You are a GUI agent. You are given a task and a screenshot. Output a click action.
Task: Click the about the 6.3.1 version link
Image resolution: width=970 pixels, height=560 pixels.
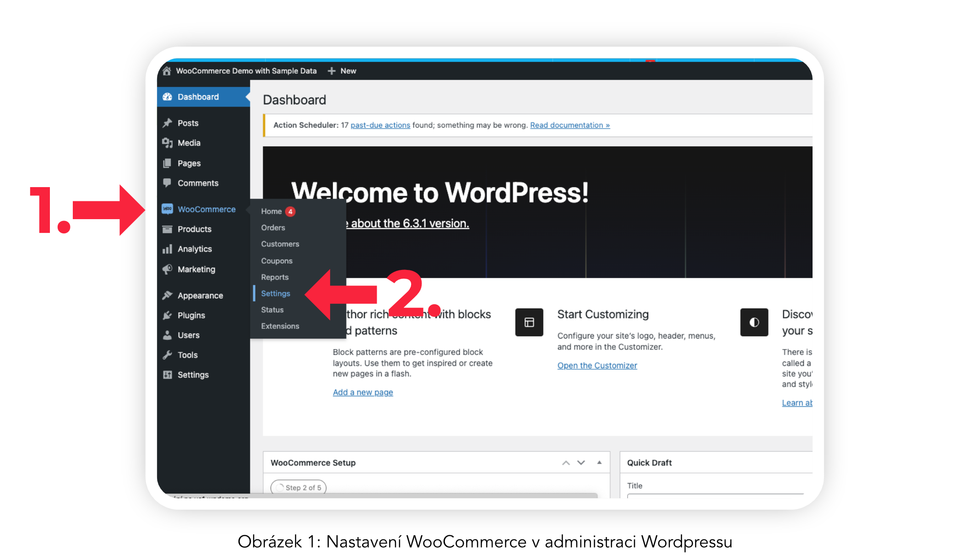(x=410, y=223)
